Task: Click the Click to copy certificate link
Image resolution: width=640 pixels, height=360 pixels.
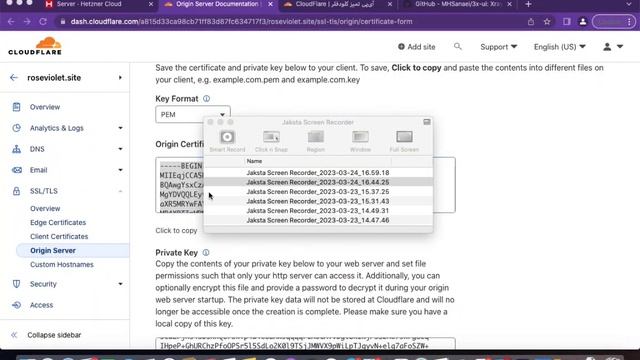Action: pyautogui.click(x=176, y=230)
